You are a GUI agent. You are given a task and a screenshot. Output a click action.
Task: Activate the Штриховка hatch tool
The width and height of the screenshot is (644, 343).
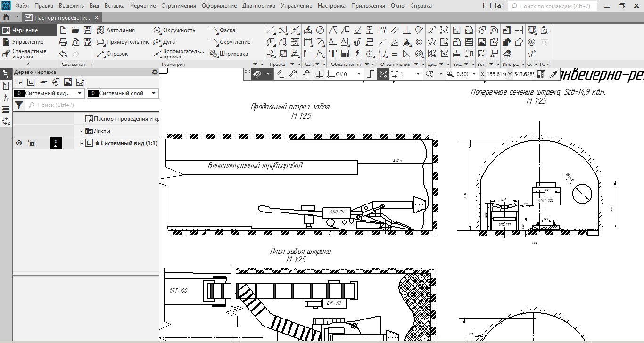pos(229,54)
